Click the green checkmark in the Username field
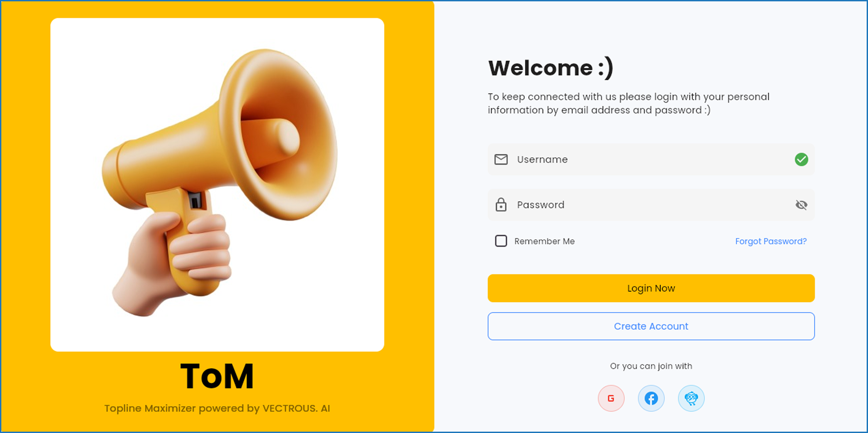The height and width of the screenshot is (433, 868). point(801,159)
